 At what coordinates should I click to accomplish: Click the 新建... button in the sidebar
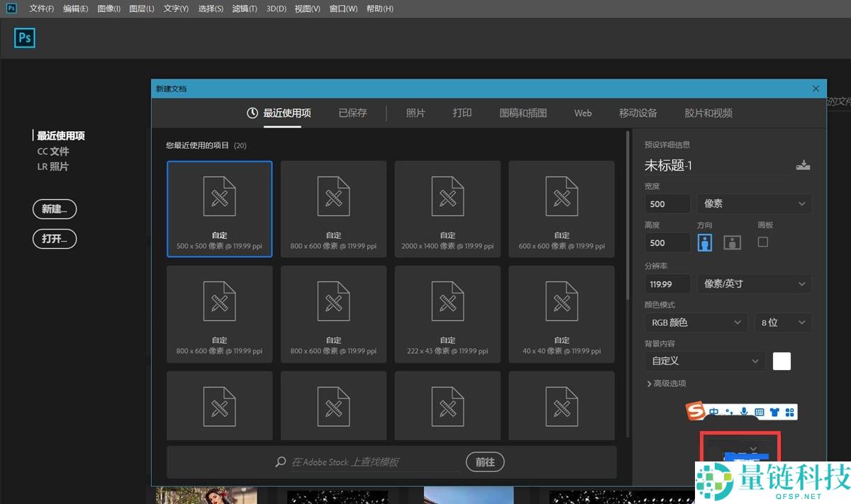54,208
